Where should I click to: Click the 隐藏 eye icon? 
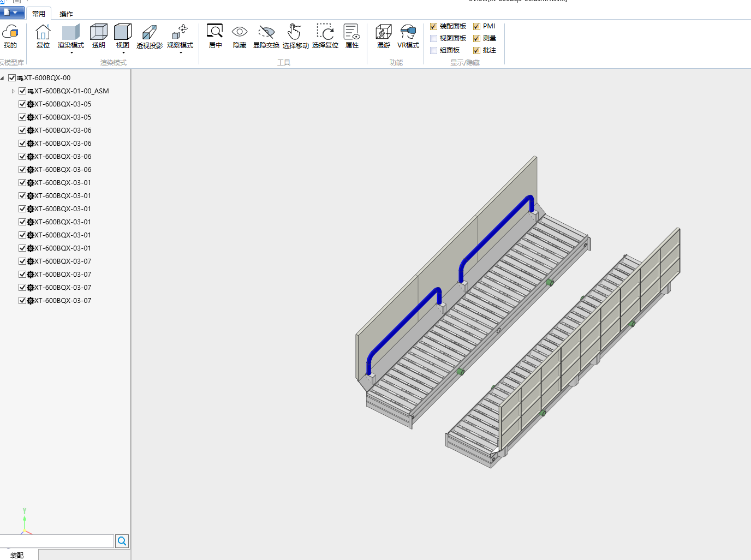(x=240, y=32)
